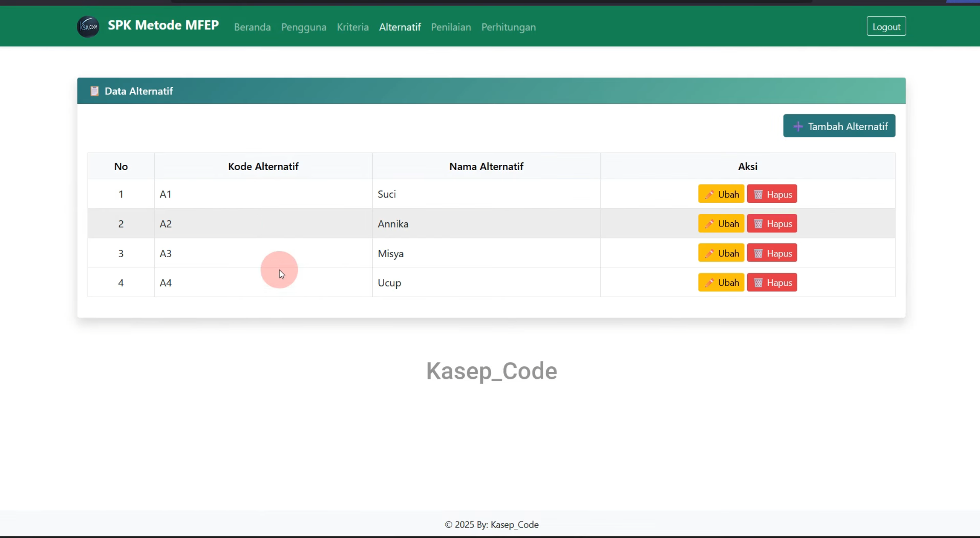This screenshot has width=980, height=538.
Task: Click the trash icon in Annika row
Action: pos(758,223)
